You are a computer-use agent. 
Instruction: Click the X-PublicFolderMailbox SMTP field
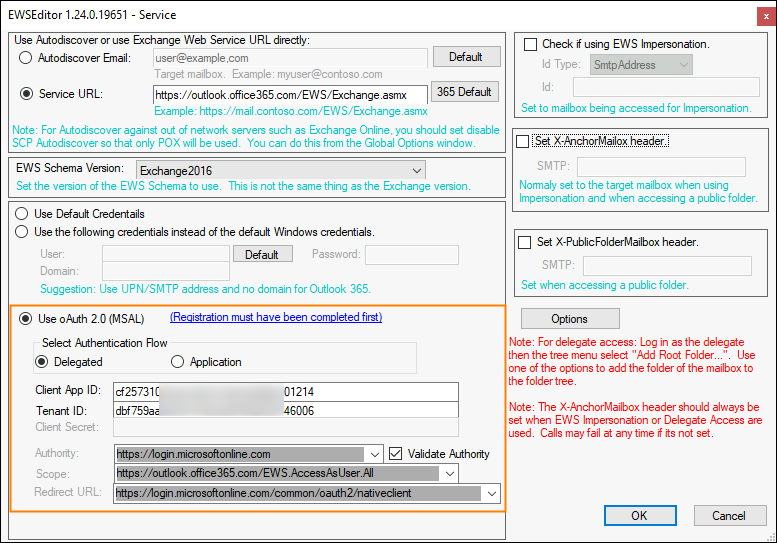pos(667,266)
